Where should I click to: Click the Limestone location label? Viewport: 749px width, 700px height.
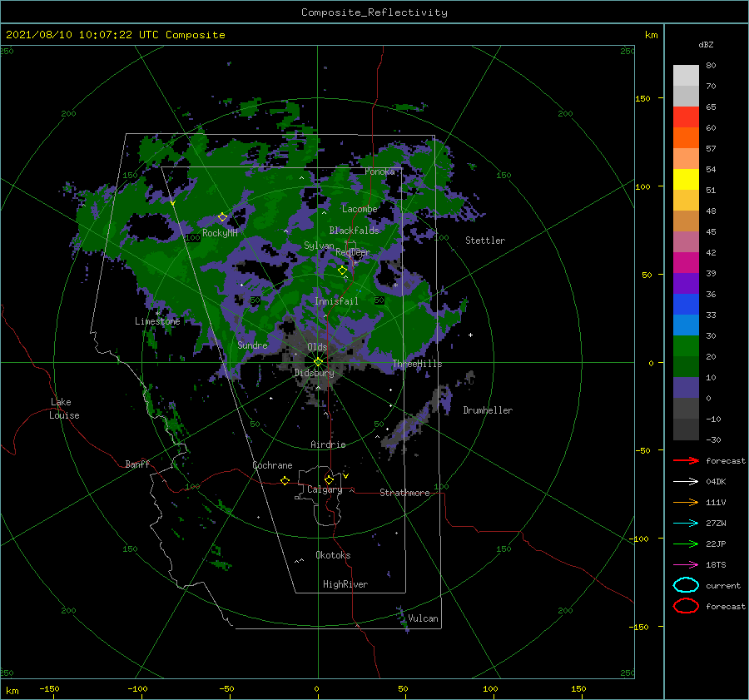point(157,321)
